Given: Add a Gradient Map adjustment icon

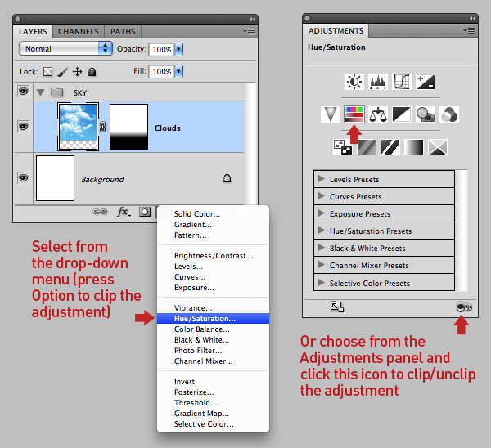Looking at the screenshot, I should tap(413, 147).
